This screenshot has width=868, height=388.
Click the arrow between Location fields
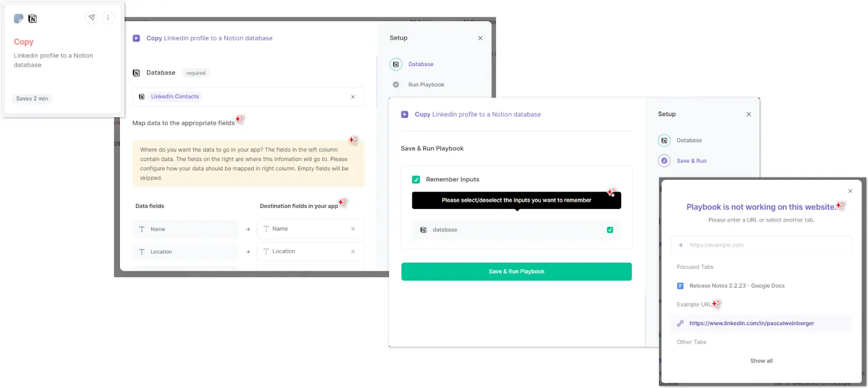click(248, 252)
